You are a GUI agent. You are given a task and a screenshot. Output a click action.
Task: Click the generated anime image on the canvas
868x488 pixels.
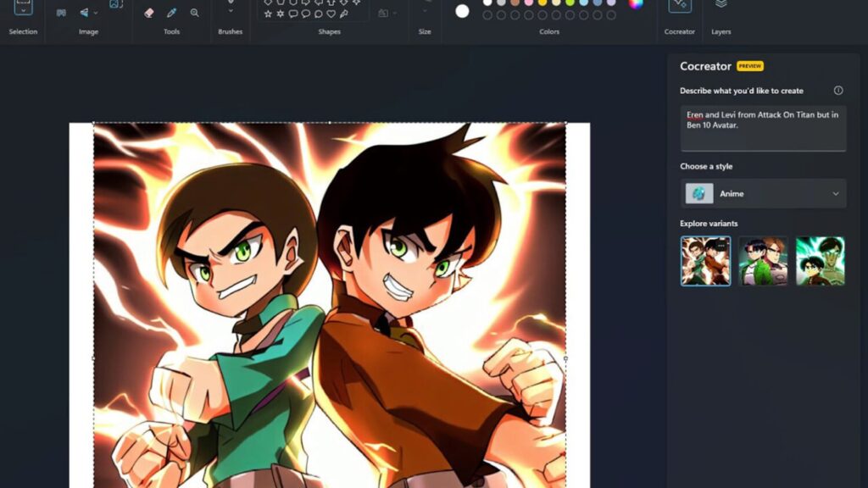click(x=330, y=305)
